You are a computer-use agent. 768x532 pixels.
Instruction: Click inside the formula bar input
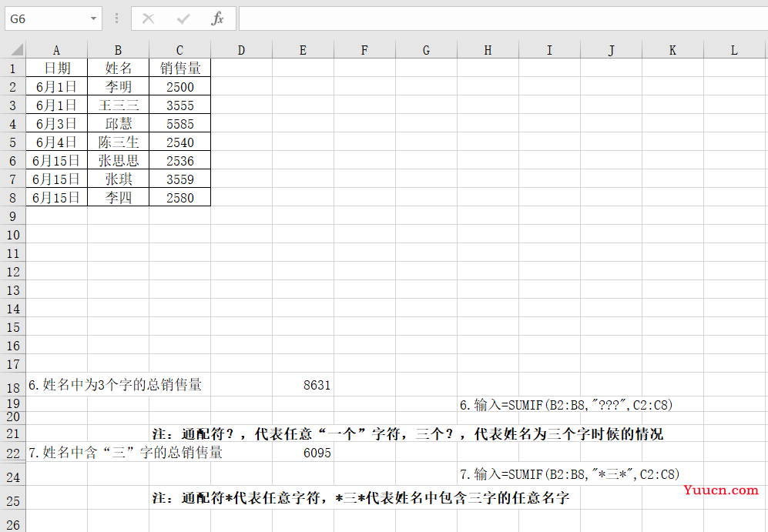click(503, 18)
